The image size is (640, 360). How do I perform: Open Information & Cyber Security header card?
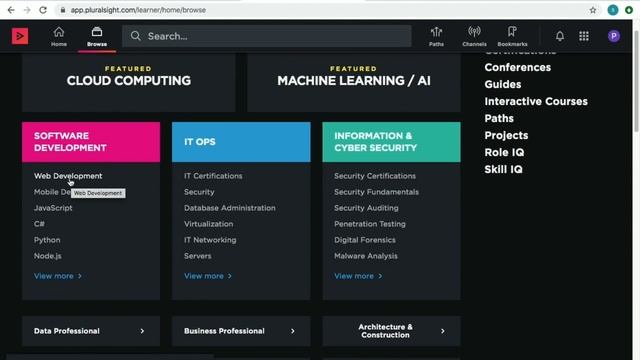point(391,142)
